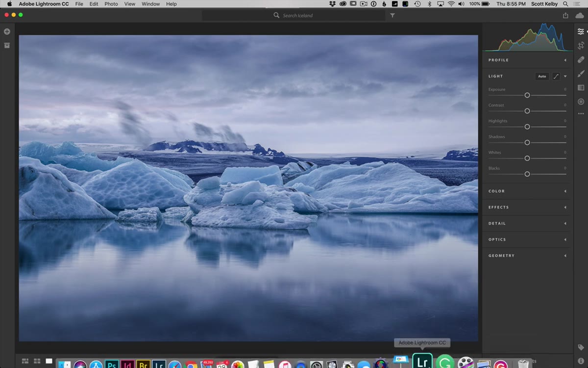Click the Highlights slider handle

[x=527, y=127]
